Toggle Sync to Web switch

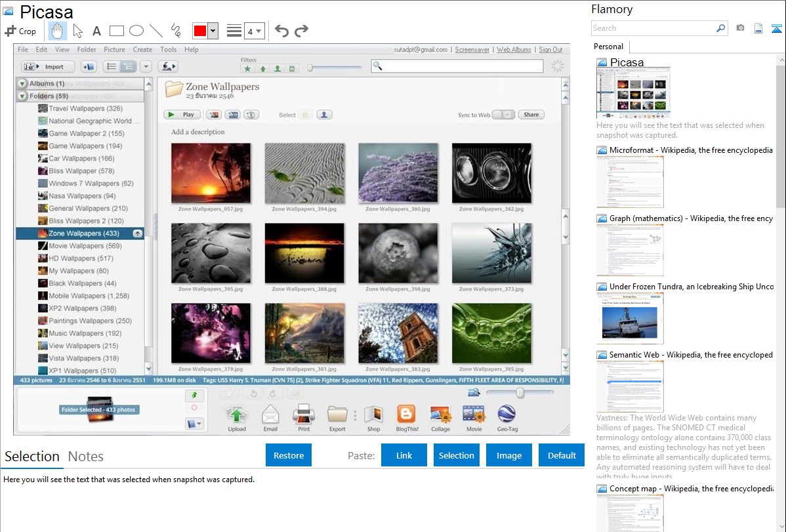[504, 115]
